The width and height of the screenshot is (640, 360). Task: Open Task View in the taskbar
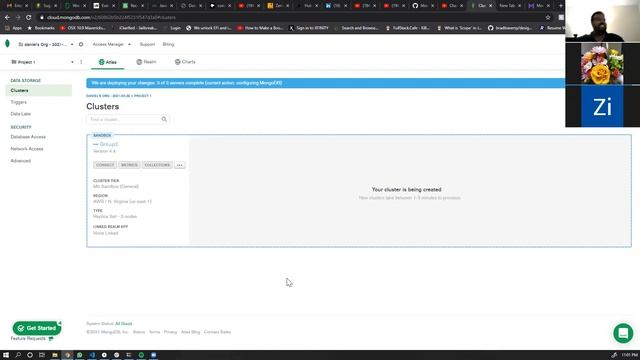tap(42, 355)
